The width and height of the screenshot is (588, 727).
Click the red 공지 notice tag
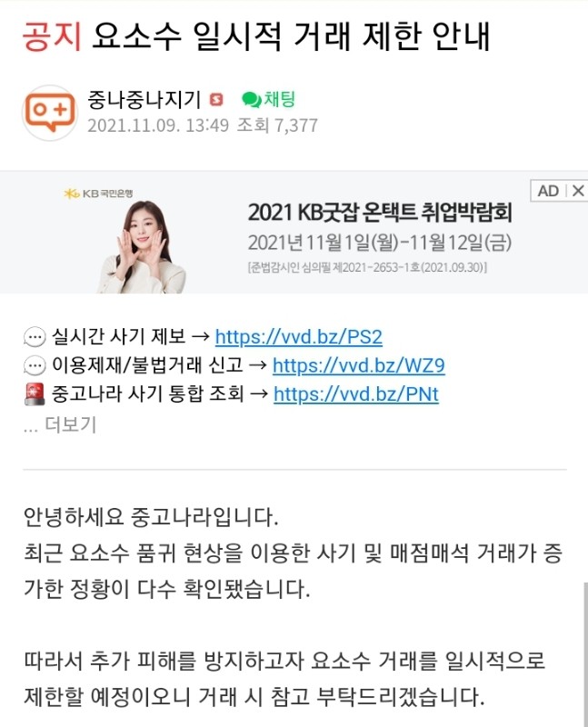[52, 36]
